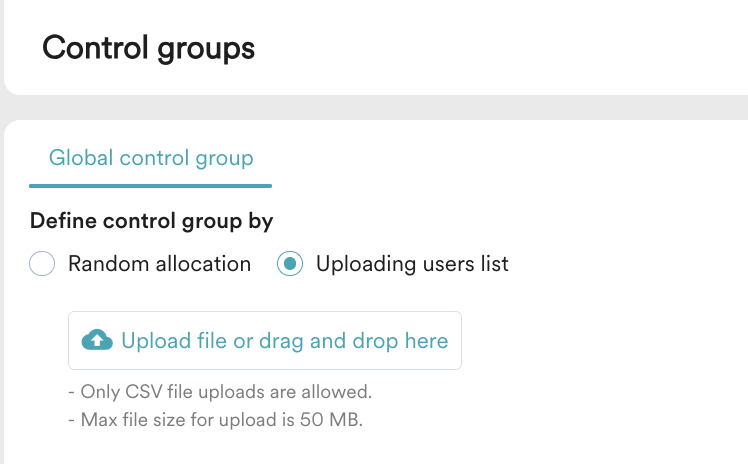
Task: Click the 'Max file size for upload' note
Action: [x=215, y=419]
